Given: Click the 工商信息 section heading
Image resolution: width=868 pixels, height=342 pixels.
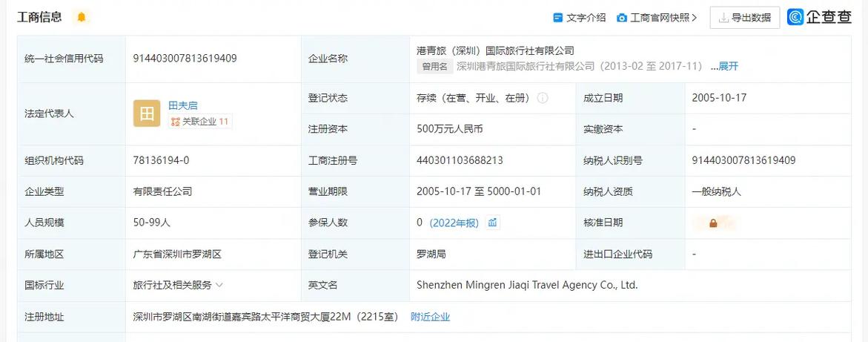Looking at the screenshot, I should (x=39, y=17).
